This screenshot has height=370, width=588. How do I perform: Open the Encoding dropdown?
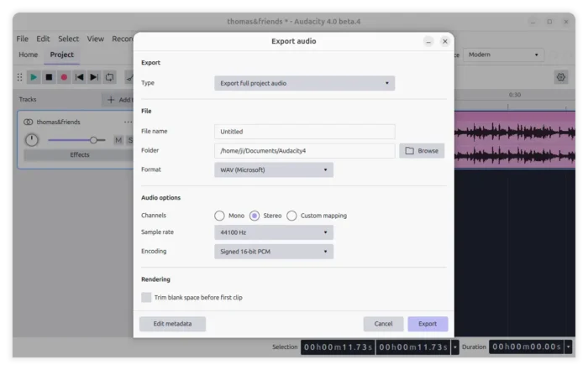point(274,252)
